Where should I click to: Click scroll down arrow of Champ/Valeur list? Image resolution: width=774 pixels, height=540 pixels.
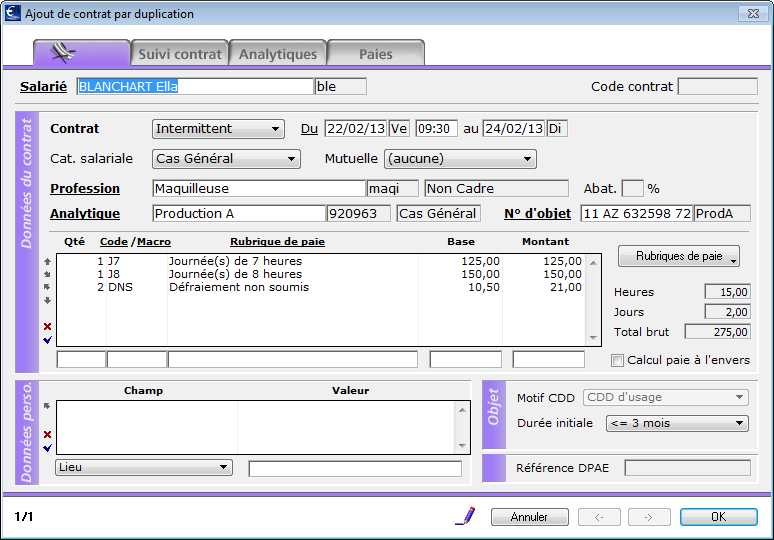click(462, 446)
